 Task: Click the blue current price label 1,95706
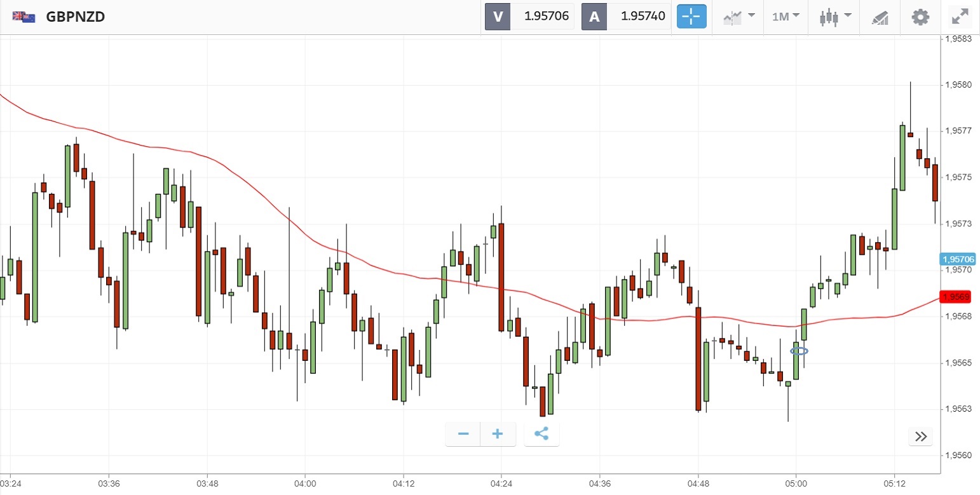tap(958, 259)
